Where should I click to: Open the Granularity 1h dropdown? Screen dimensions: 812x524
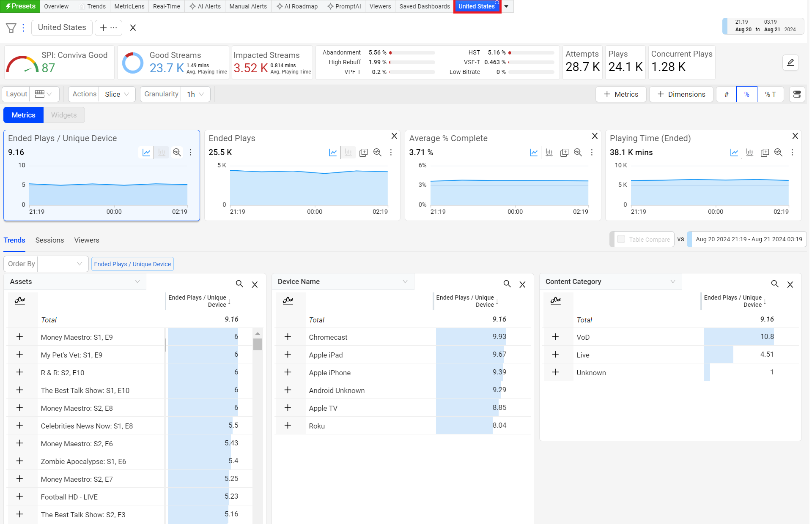coord(196,94)
